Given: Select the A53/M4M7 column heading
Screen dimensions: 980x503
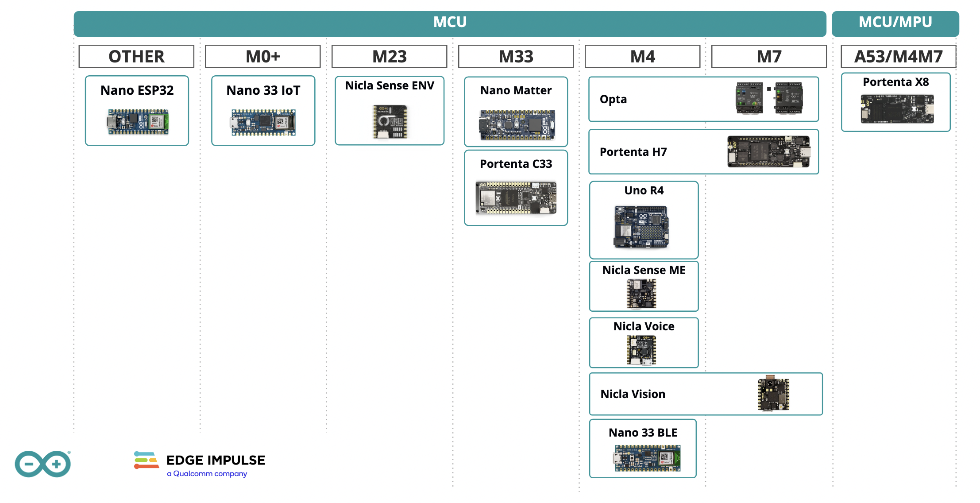Looking at the screenshot, I should point(898,57).
